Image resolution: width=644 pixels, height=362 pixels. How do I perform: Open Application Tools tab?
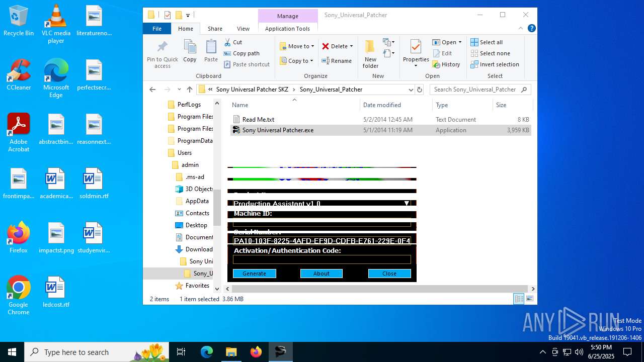click(x=287, y=29)
